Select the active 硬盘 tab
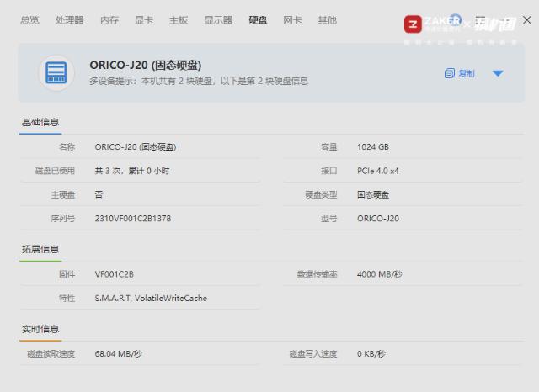 coord(259,20)
